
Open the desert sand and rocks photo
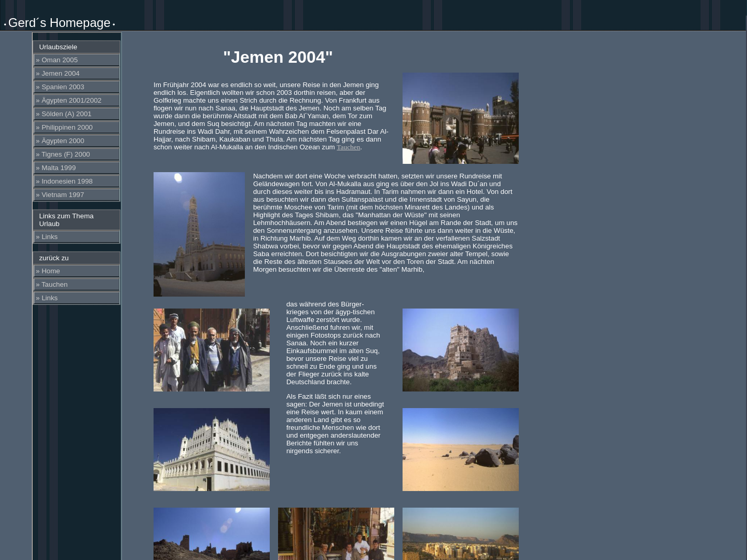(x=461, y=450)
